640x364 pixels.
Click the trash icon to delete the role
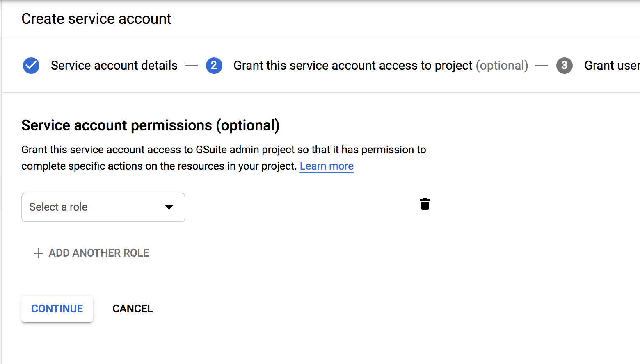pyautogui.click(x=425, y=204)
